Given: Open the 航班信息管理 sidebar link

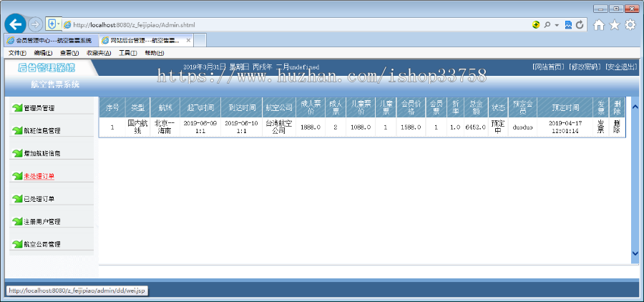Looking at the screenshot, I should tap(42, 131).
